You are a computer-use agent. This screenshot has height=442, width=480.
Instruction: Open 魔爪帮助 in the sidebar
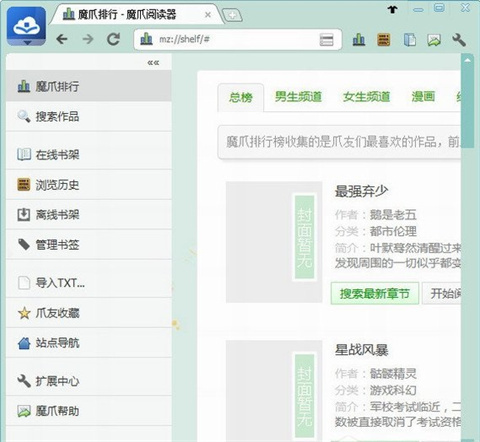tap(89, 411)
